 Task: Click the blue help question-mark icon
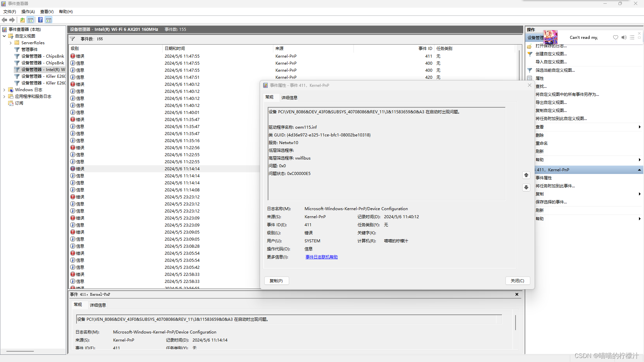40,20
